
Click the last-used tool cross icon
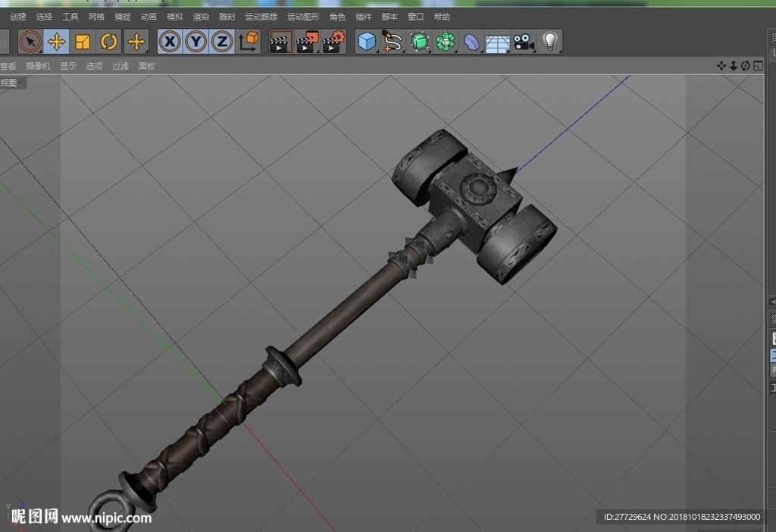click(136, 42)
